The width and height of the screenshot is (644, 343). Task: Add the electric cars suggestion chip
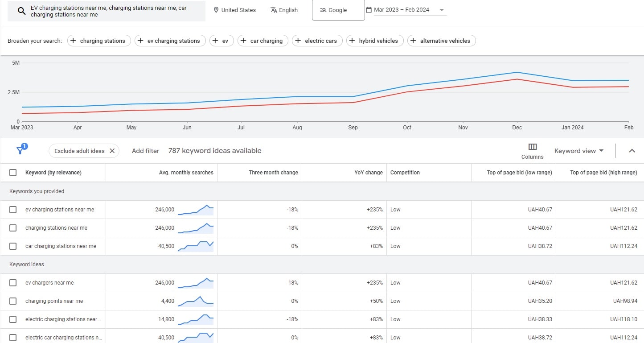coord(317,41)
